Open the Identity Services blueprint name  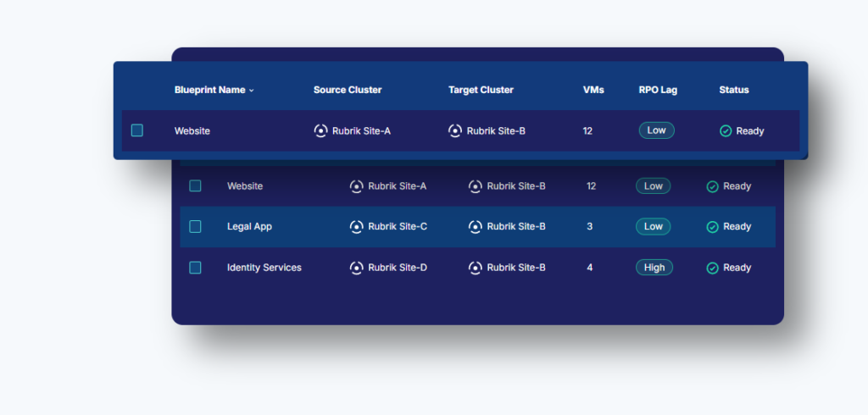click(x=264, y=268)
